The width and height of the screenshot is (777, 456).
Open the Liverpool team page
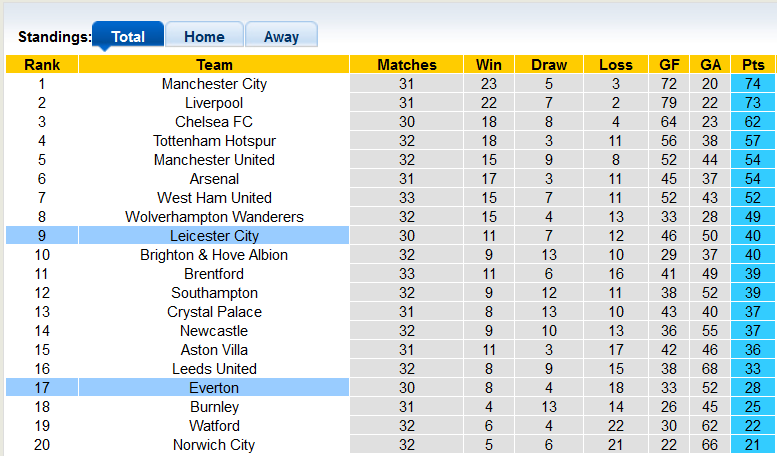coord(214,103)
